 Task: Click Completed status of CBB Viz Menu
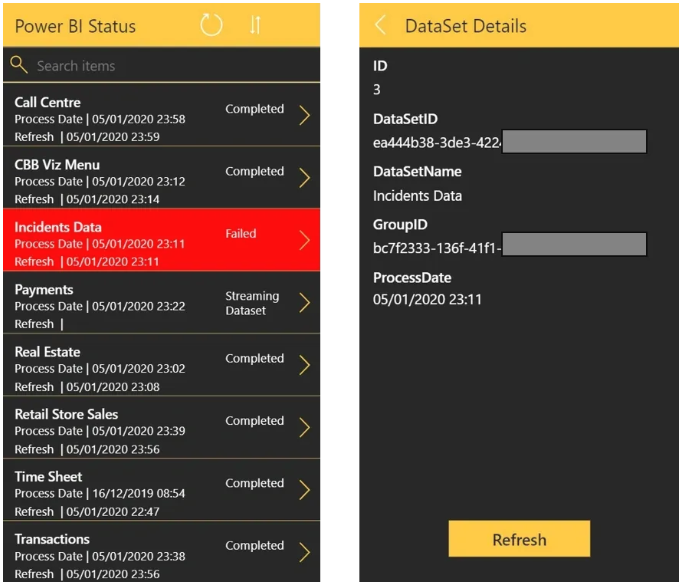pos(255,171)
